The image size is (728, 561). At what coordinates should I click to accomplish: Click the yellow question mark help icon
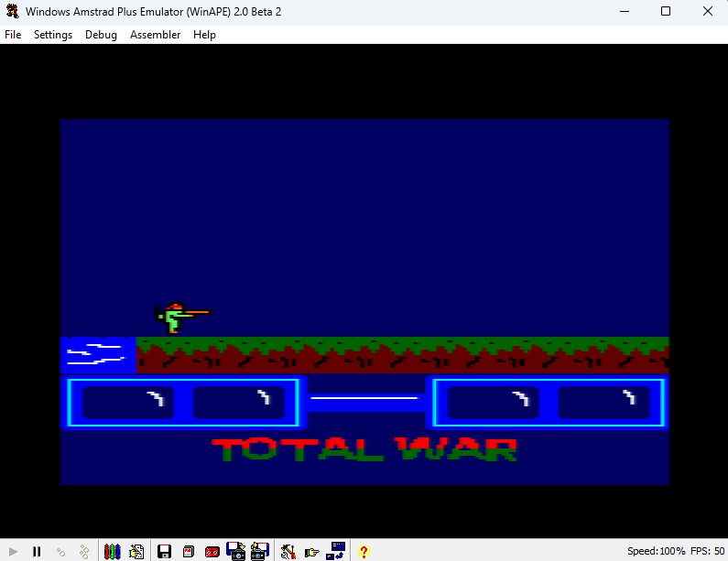pos(364,551)
